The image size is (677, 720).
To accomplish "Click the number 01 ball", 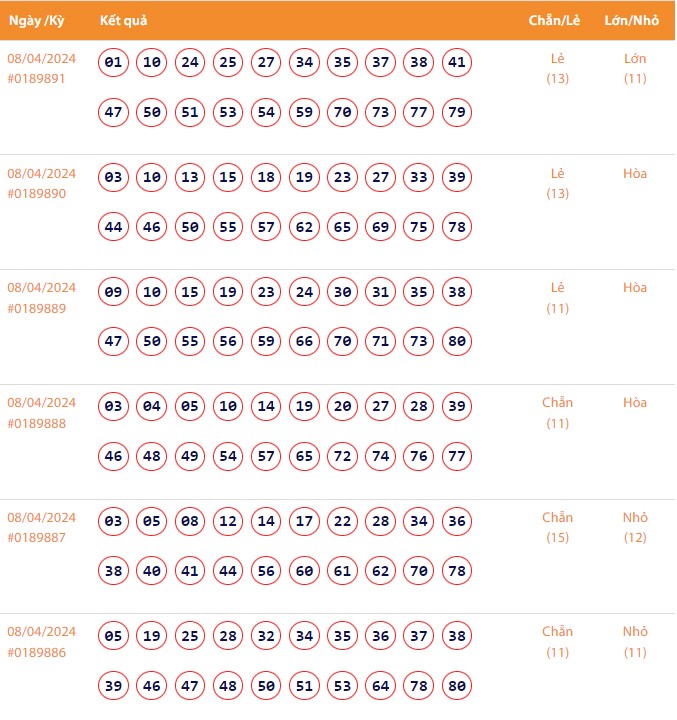I will (x=114, y=63).
